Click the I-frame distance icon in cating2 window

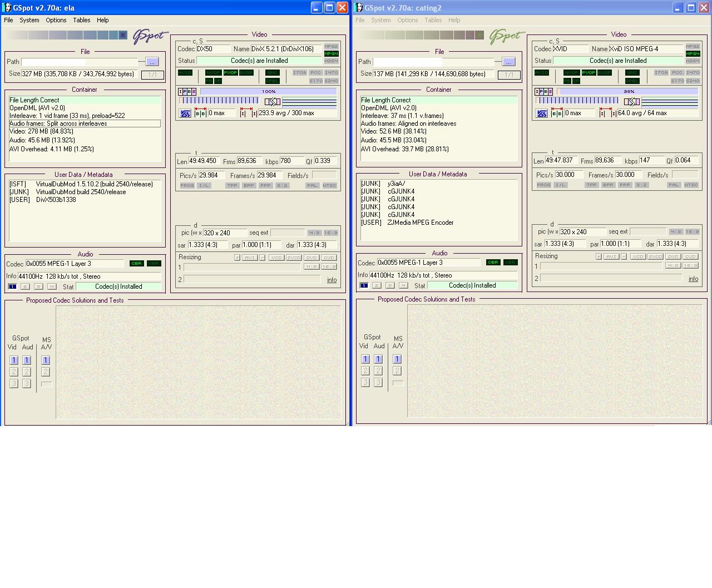coord(607,113)
